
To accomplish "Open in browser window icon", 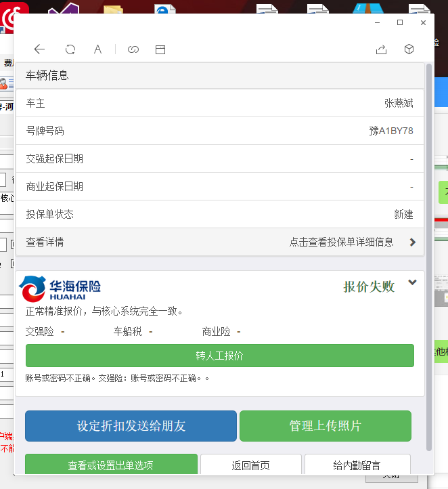I will point(160,49).
